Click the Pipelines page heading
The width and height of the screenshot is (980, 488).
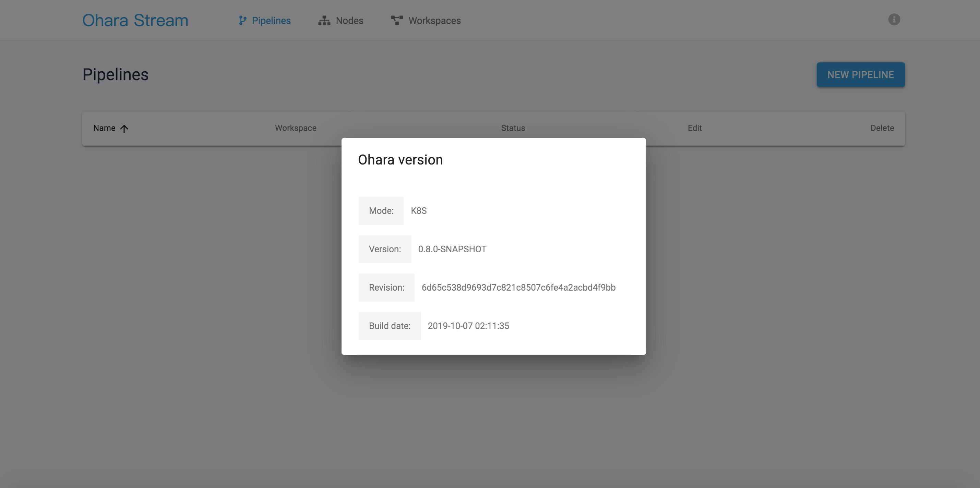click(115, 75)
